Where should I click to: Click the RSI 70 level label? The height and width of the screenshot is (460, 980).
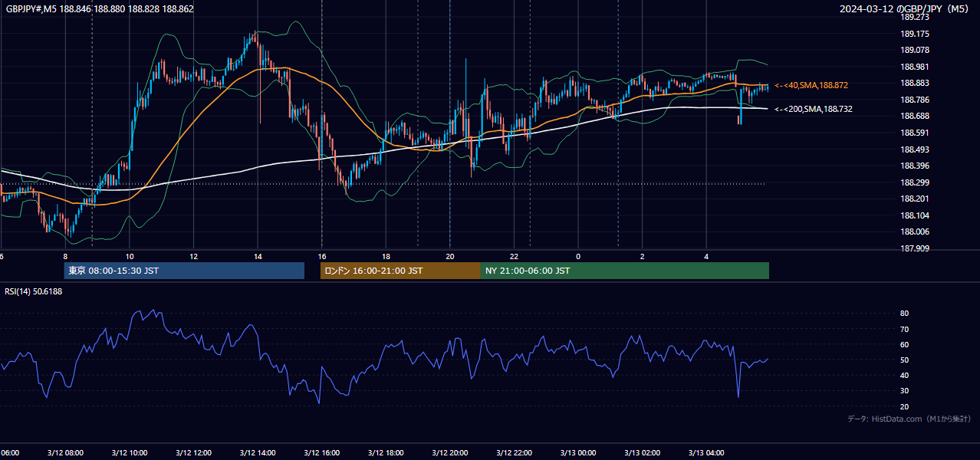coord(904,329)
